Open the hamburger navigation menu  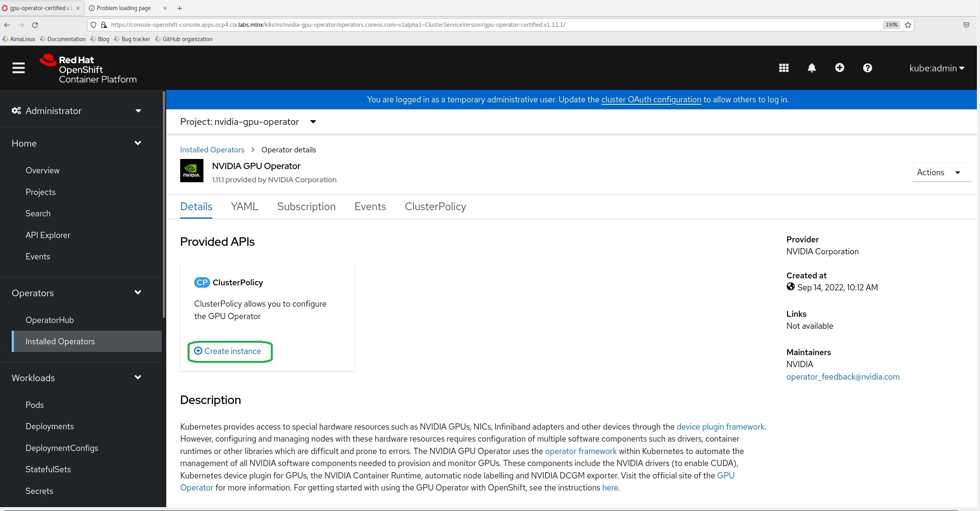tap(18, 68)
